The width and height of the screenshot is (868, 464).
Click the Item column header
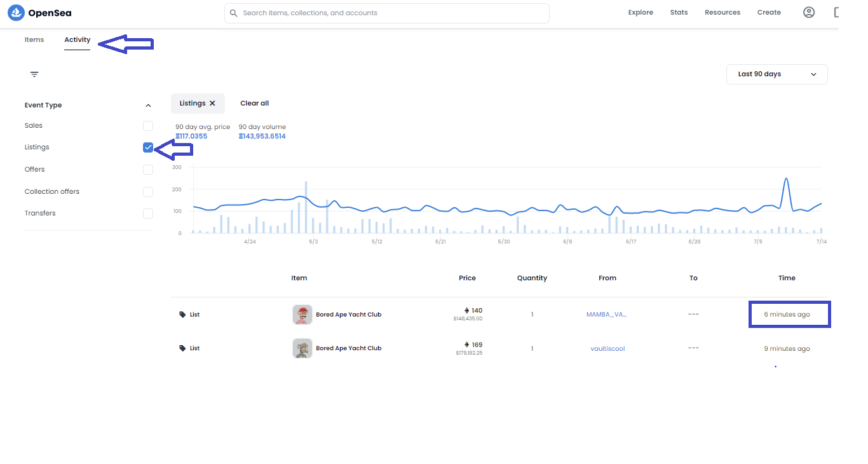299,278
